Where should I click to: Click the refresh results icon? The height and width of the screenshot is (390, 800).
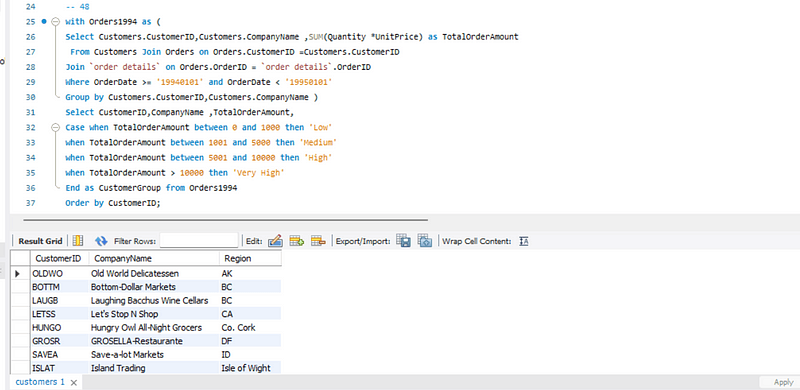101,241
